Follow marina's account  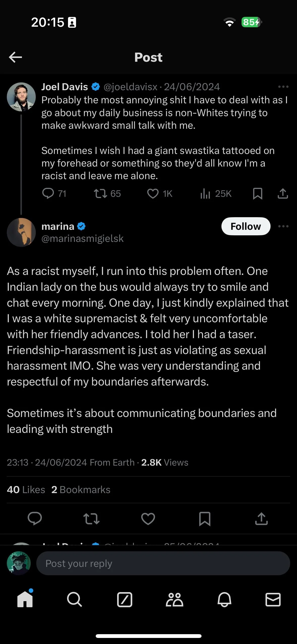(246, 226)
